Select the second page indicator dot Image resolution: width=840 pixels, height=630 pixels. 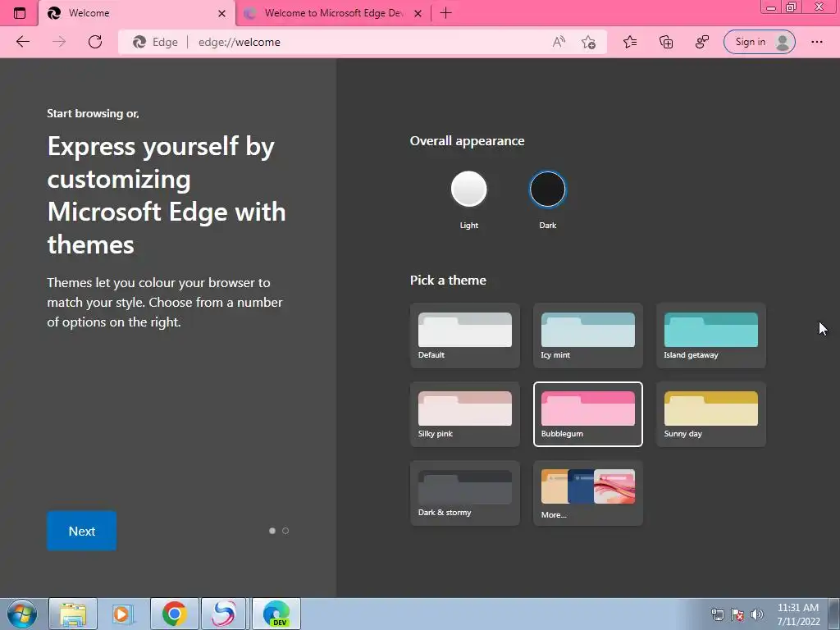pos(285,531)
